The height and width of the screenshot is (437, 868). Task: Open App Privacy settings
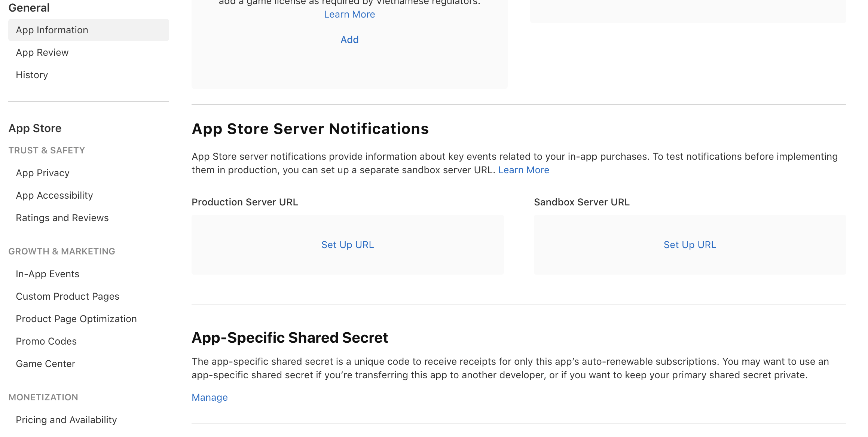[42, 173]
